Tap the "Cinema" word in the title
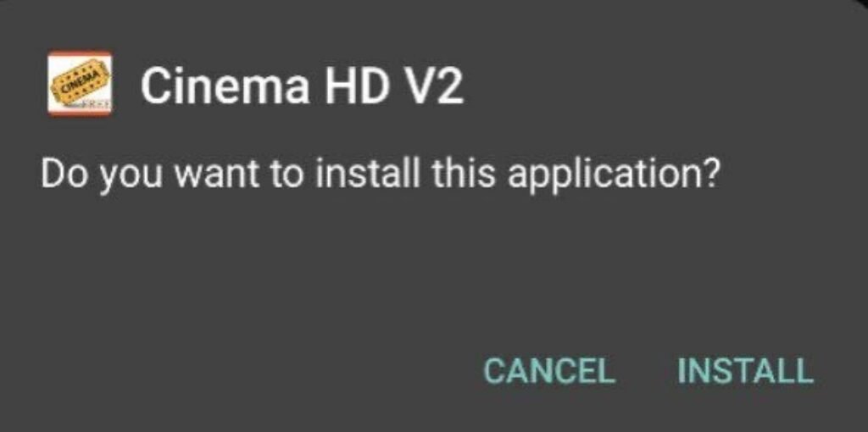This screenshot has width=868, height=432. coord(225,86)
